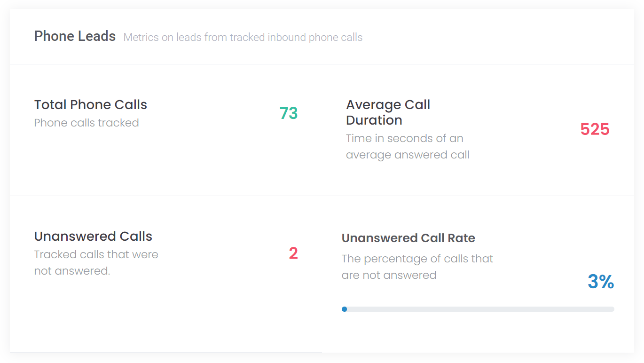
Task: Click the percentage of calls description
Action: click(417, 267)
